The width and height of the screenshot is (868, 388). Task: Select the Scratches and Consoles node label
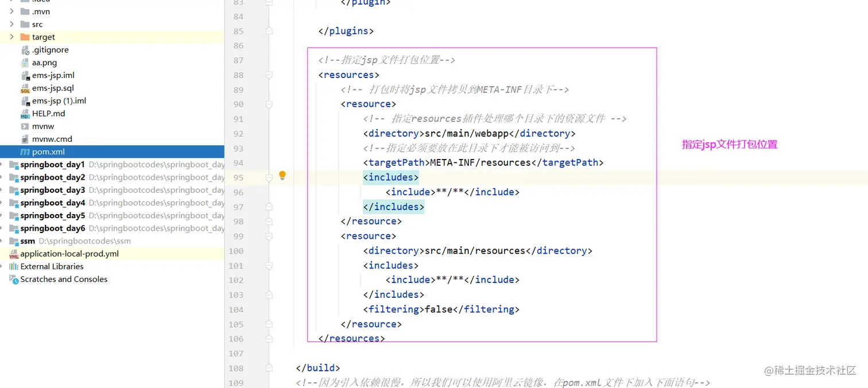[64, 279]
